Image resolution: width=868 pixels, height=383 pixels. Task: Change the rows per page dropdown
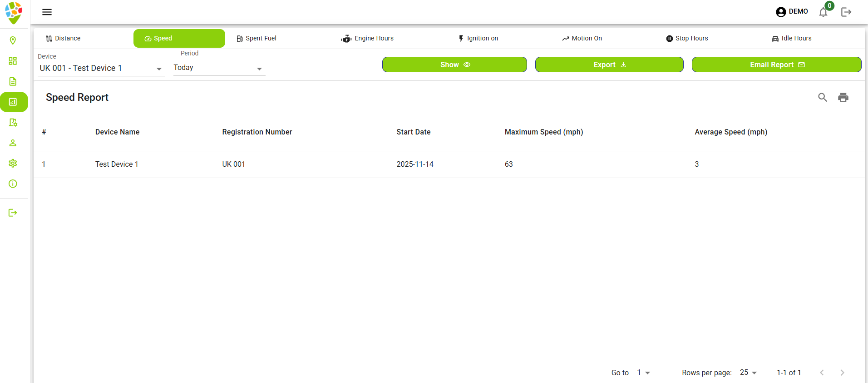pos(748,373)
